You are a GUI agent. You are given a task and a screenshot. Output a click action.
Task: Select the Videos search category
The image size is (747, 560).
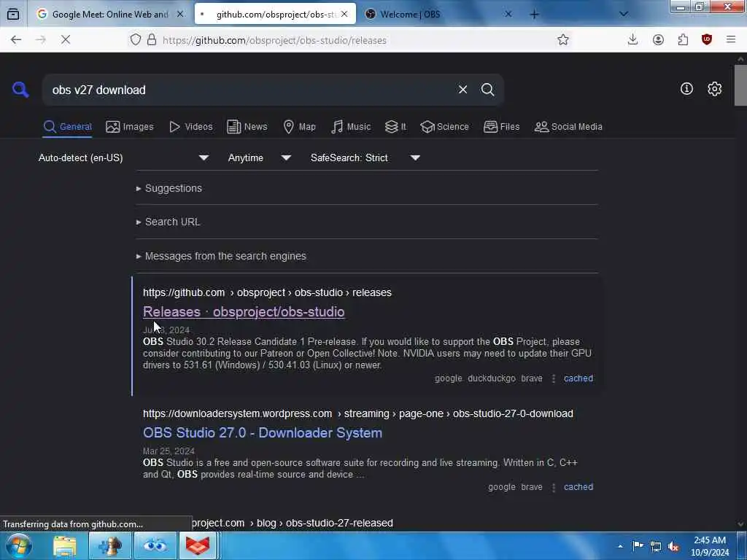click(190, 127)
